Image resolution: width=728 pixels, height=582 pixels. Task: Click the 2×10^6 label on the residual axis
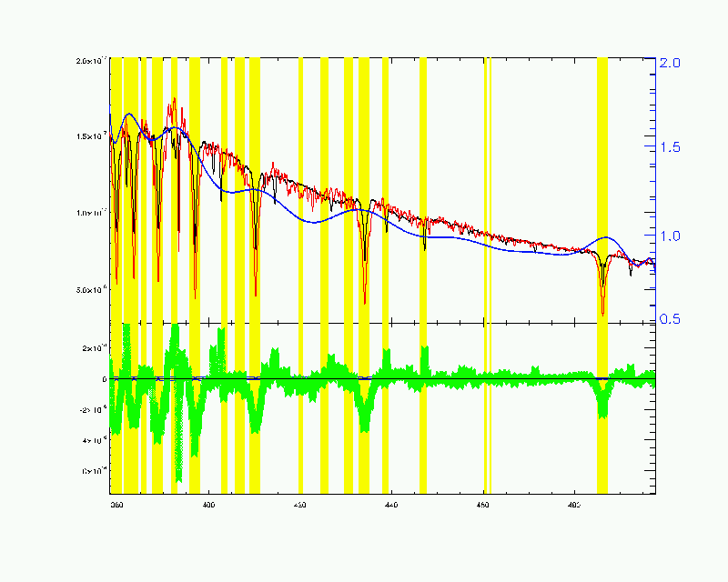tap(95, 348)
